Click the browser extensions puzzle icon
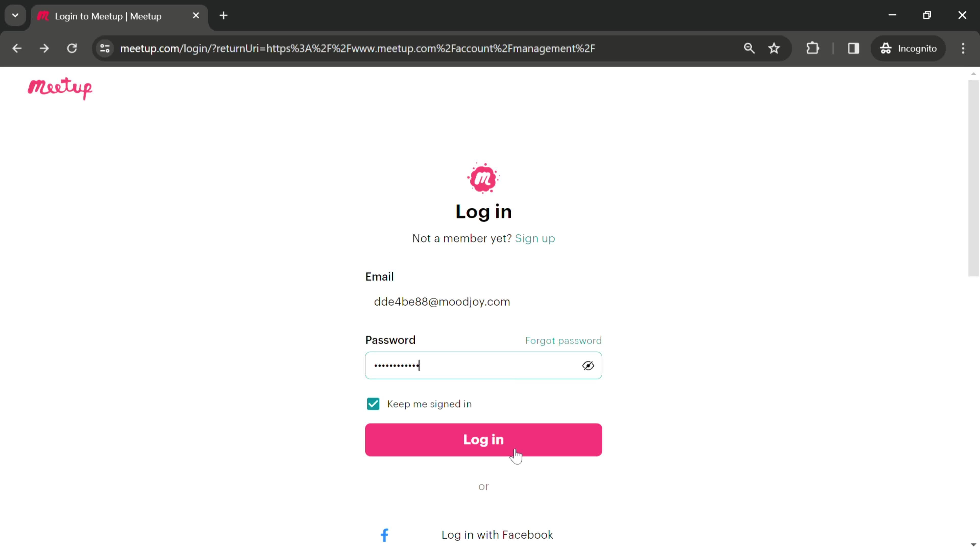 [812, 48]
